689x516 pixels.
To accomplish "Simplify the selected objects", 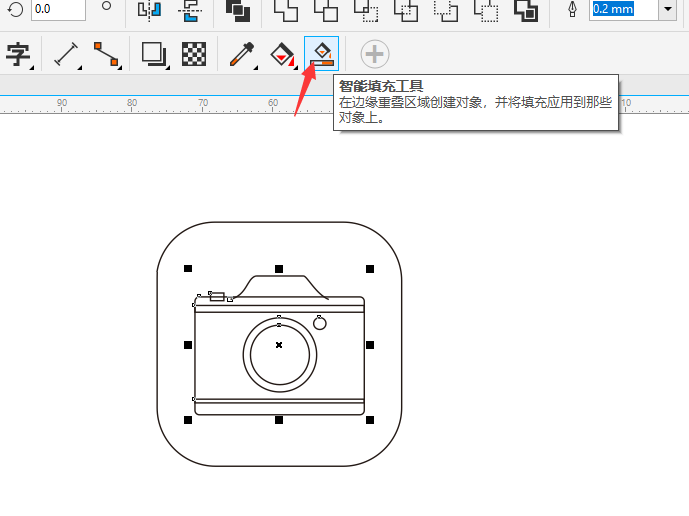I will (x=406, y=10).
